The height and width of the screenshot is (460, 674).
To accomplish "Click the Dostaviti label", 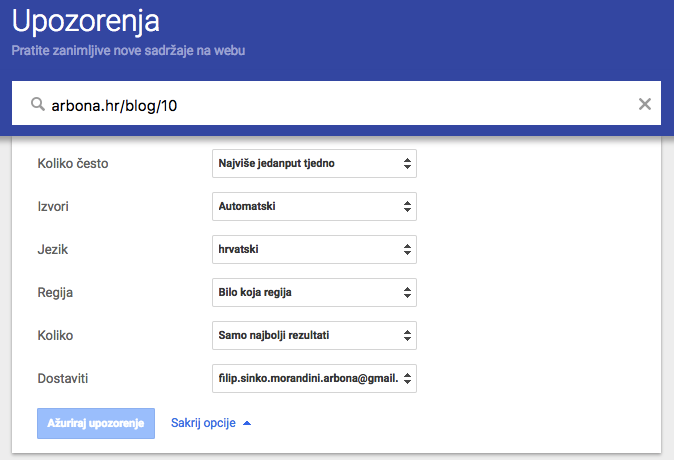I will coord(63,378).
